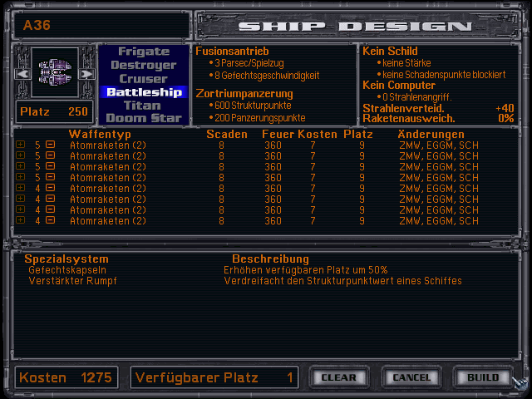
Task: Select the Titan hull size
Action: point(142,106)
